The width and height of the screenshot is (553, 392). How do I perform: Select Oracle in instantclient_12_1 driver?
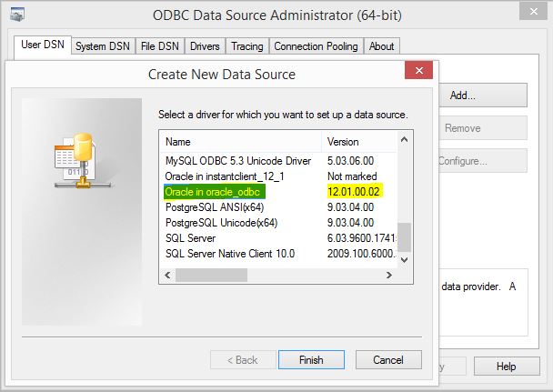(x=224, y=176)
